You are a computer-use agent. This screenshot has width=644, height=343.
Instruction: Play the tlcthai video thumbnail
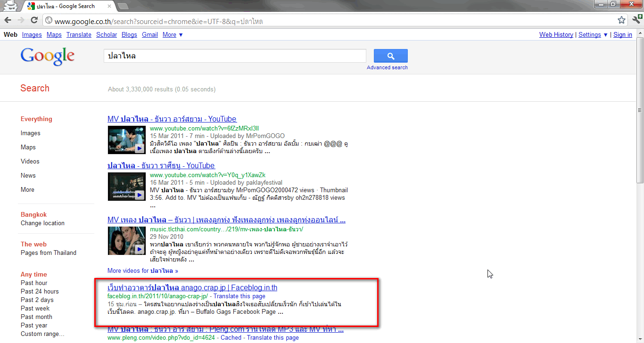[x=126, y=241]
